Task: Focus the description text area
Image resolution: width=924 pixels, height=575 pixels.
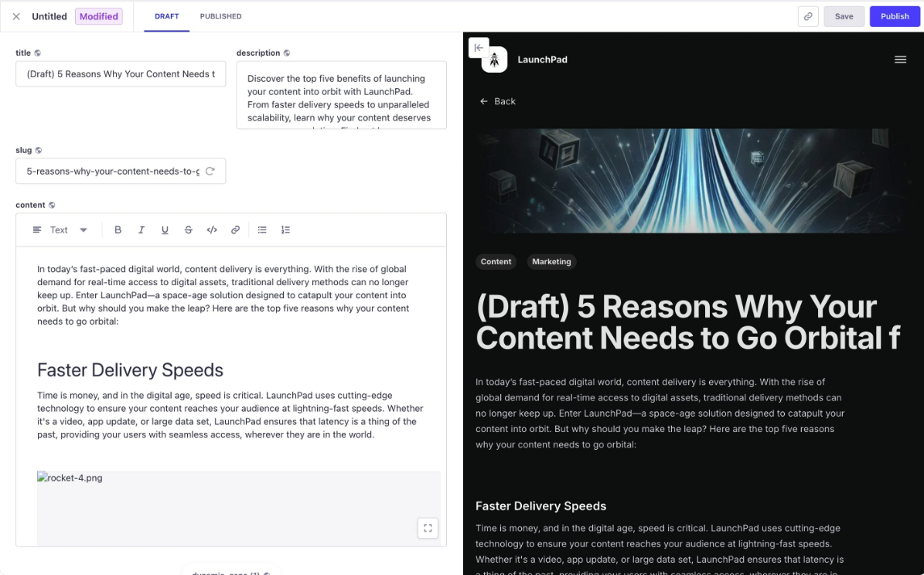Action: click(x=341, y=95)
